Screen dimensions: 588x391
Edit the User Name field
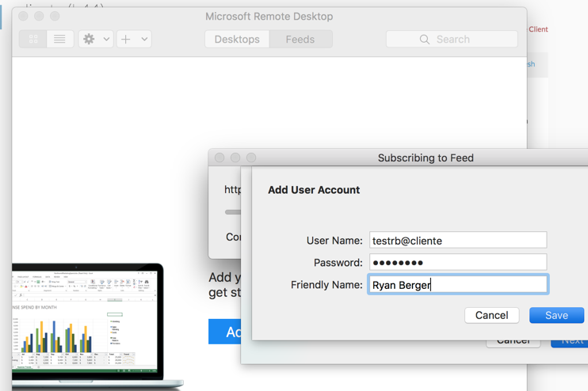[458, 240]
